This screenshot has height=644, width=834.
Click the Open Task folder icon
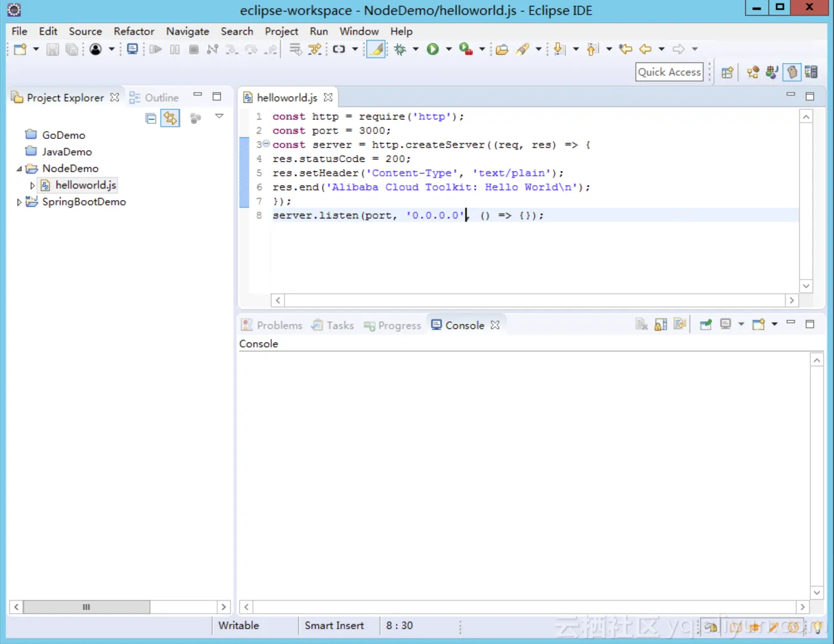click(x=502, y=49)
